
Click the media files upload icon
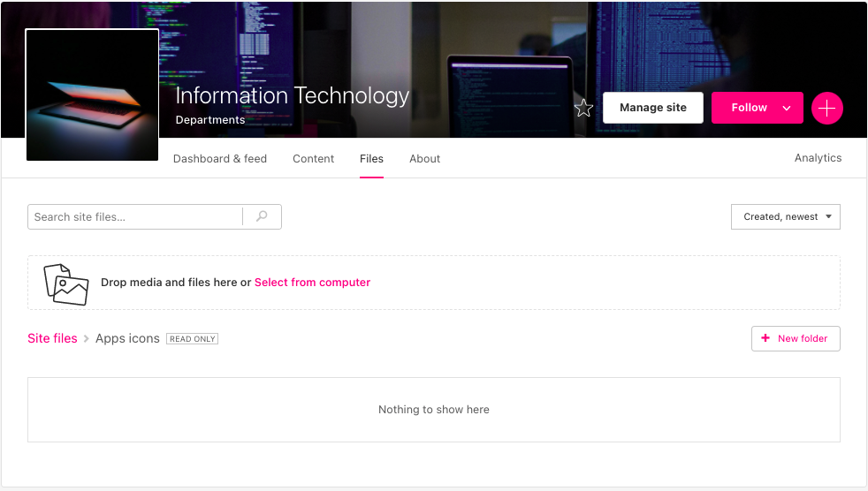click(x=66, y=283)
